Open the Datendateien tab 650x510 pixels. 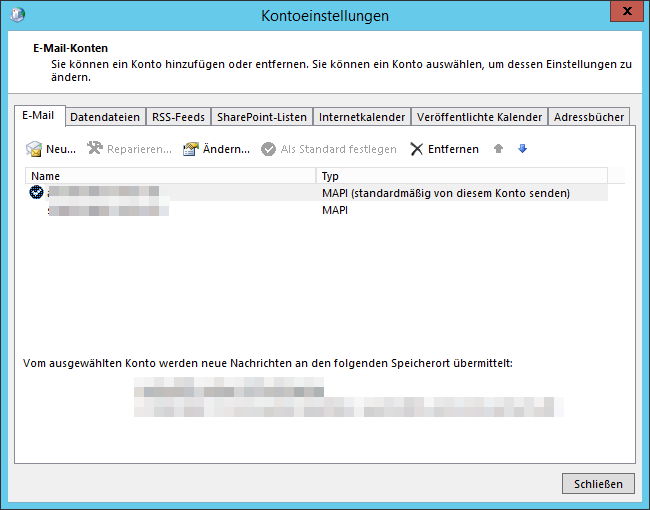pyautogui.click(x=105, y=117)
